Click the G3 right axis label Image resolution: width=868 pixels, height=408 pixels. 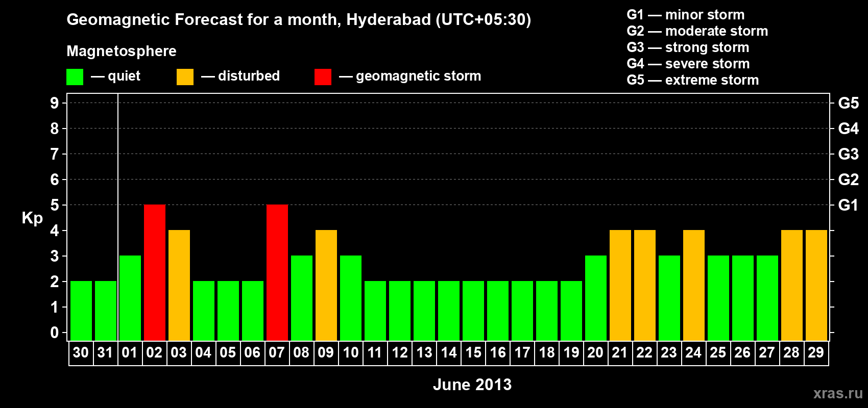coord(849,154)
